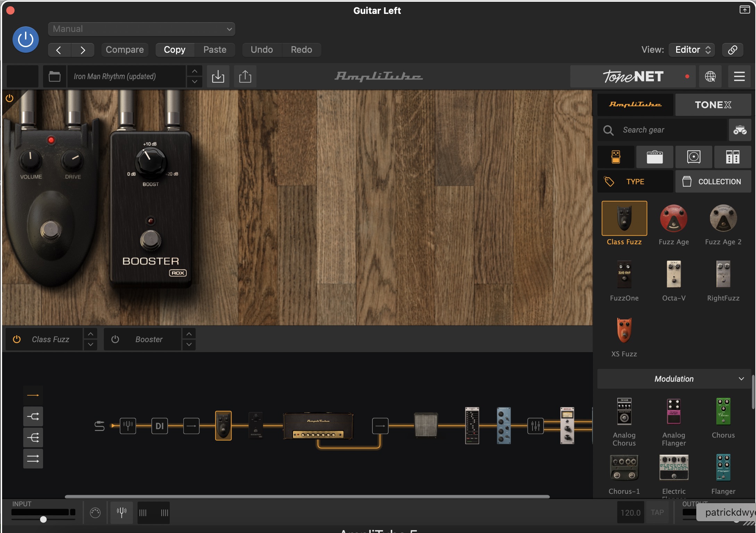756x533 pixels.
Task: Switch to the TONEX tab
Action: coord(713,105)
